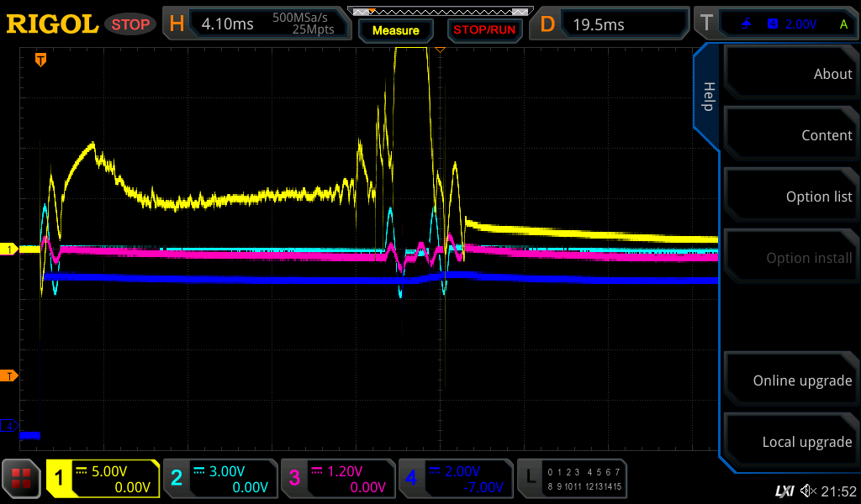Collapse the Help side panel tab
The image size is (861, 504).
pyautogui.click(x=707, y=97)
